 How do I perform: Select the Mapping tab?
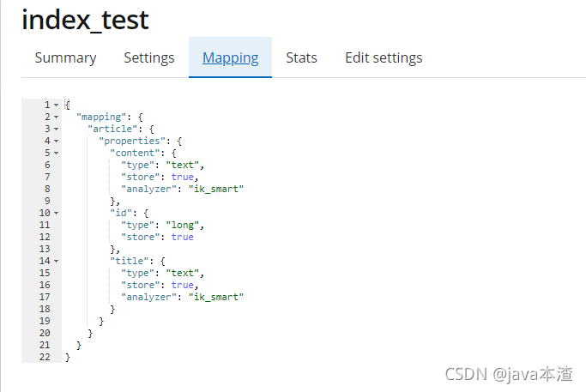coord(230,58)
